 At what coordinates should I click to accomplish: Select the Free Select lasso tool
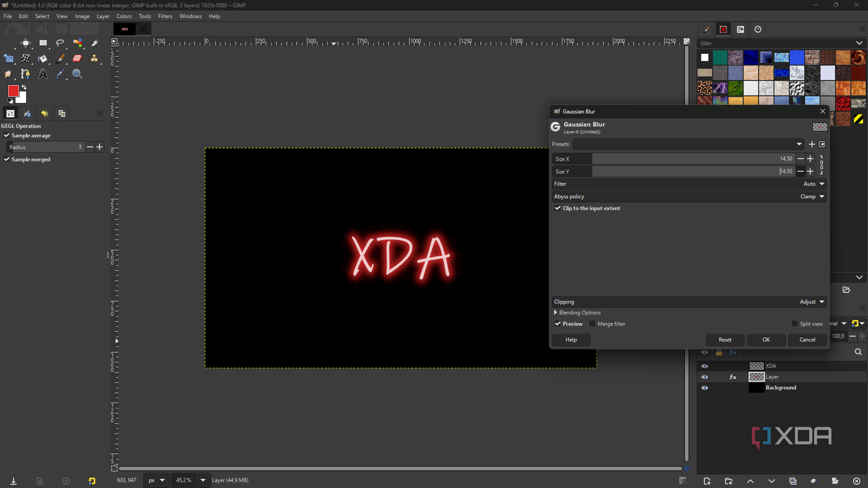click(x=60, y=43)
